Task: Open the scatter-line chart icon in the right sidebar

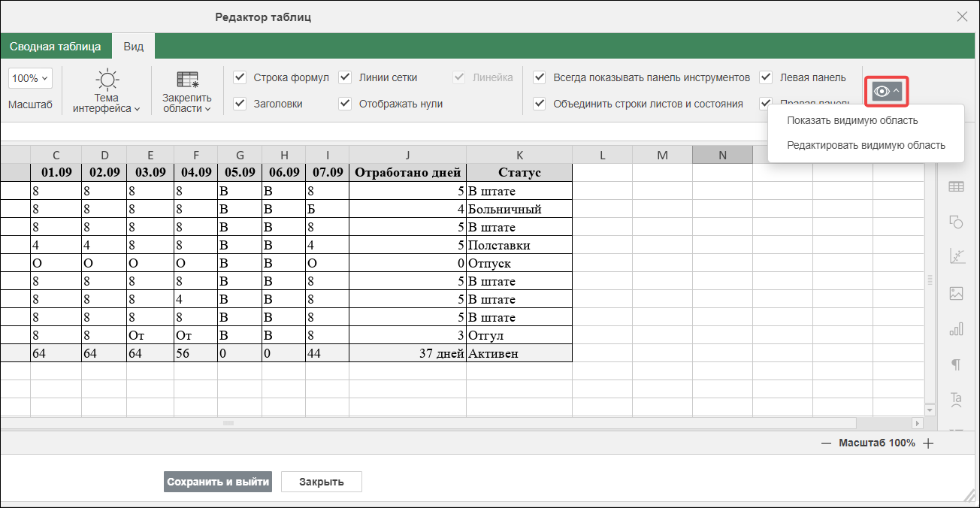Action: tap(956, 257)
